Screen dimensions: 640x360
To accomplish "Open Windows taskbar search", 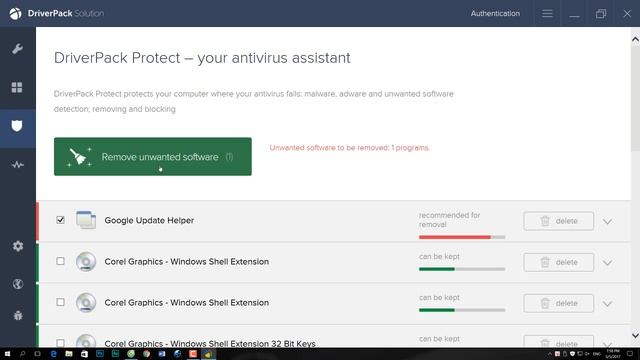I will (22, 354).
